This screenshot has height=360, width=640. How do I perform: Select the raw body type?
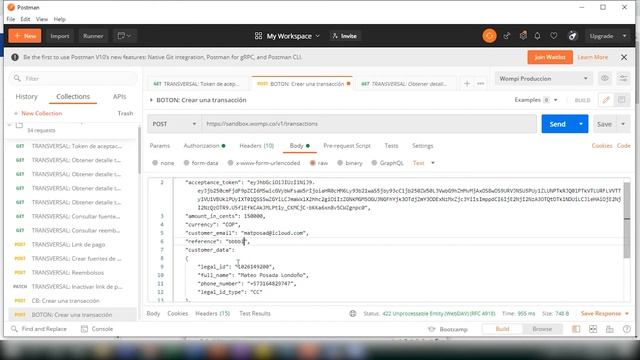pos(313,163)
